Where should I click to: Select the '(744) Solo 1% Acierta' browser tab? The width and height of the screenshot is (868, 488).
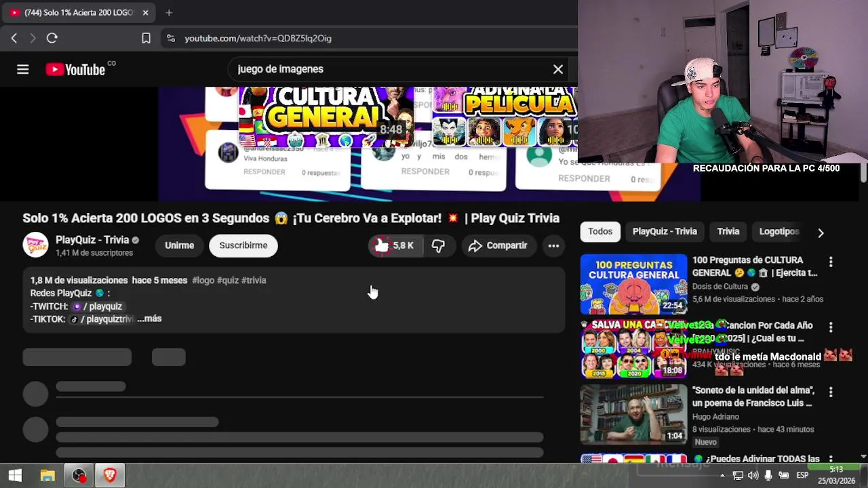coord(79,12)
